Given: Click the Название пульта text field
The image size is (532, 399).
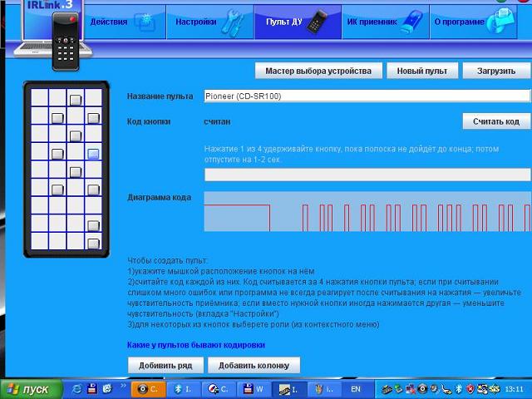Looking at the screenshot, I should click(367, 96).
